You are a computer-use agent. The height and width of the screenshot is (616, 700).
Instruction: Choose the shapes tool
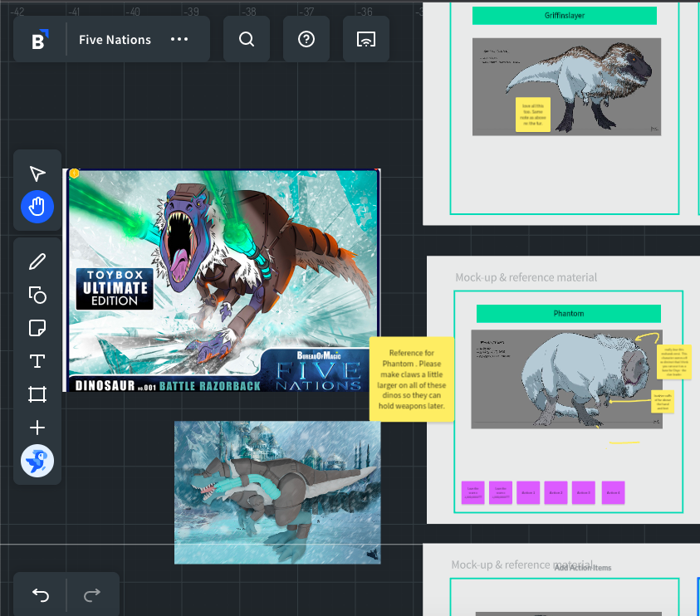coord(37,295)
